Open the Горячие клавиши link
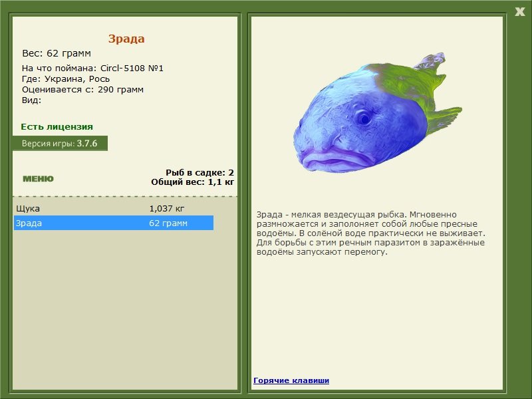Screen dimensions: 532x399 pyautogui.click(x=291, y=380)
